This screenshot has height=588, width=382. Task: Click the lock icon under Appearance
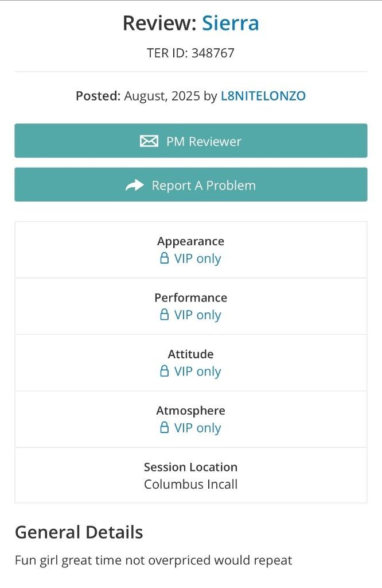click(x=165, y=258)
